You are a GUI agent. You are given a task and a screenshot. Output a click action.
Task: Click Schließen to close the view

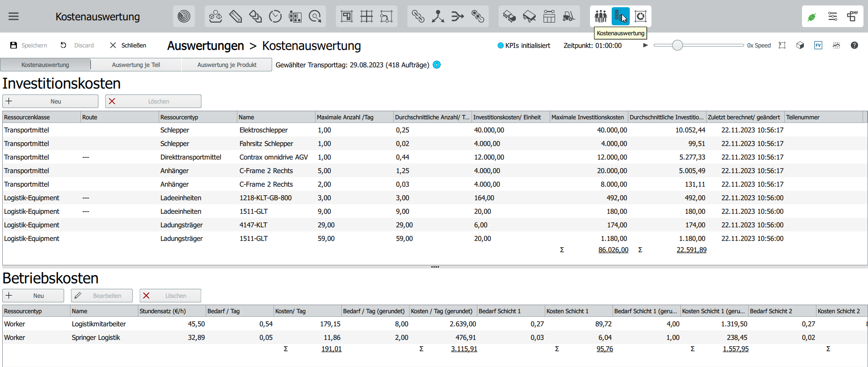tap(128, 45)
